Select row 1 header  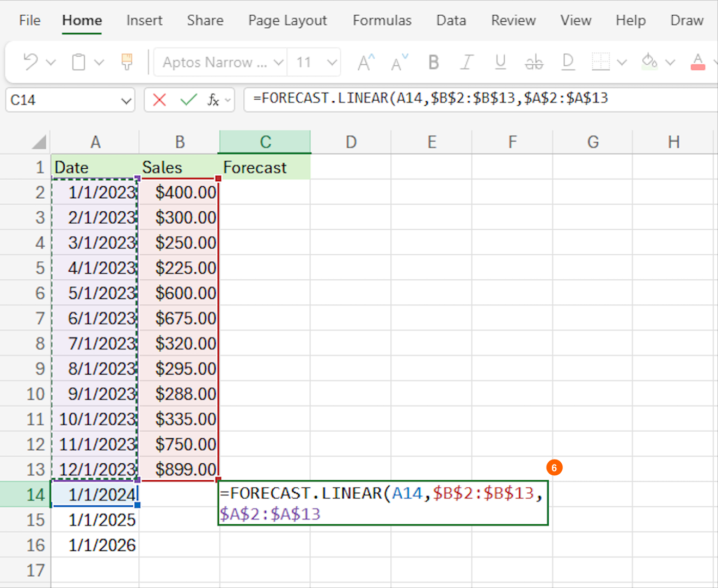(x=26, y=167)
